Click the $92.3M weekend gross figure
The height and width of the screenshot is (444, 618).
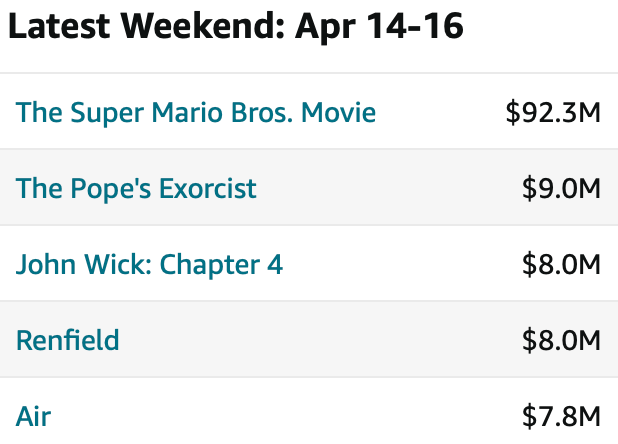coord(553,112)
